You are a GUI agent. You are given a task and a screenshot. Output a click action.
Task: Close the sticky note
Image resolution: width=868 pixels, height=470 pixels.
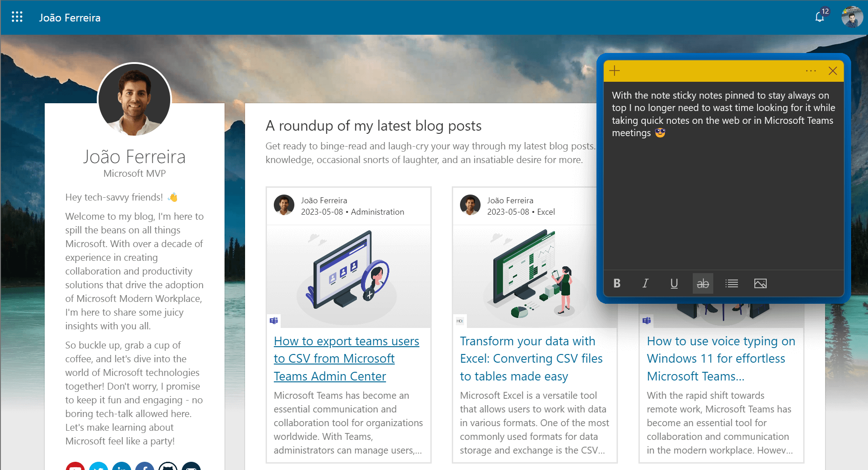(x=832, y=71)
